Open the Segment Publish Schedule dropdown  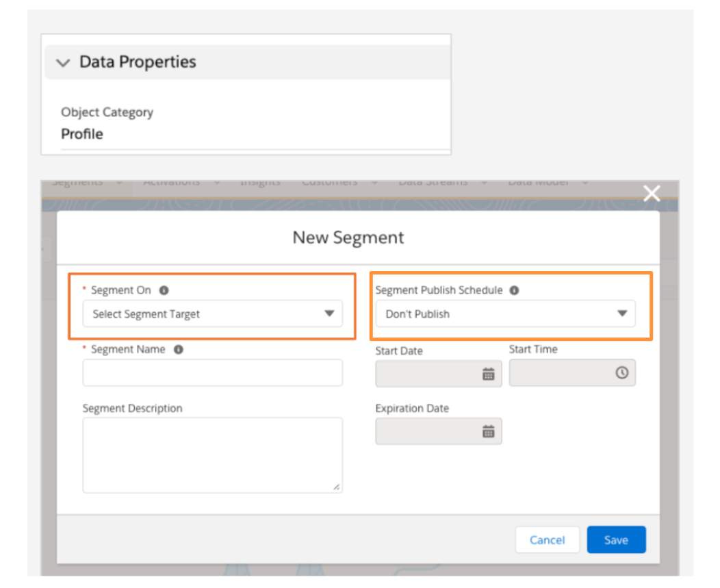(506, 314)
